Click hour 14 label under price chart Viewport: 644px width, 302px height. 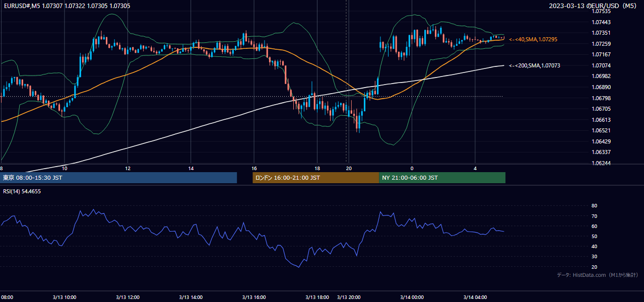point(191,168)
